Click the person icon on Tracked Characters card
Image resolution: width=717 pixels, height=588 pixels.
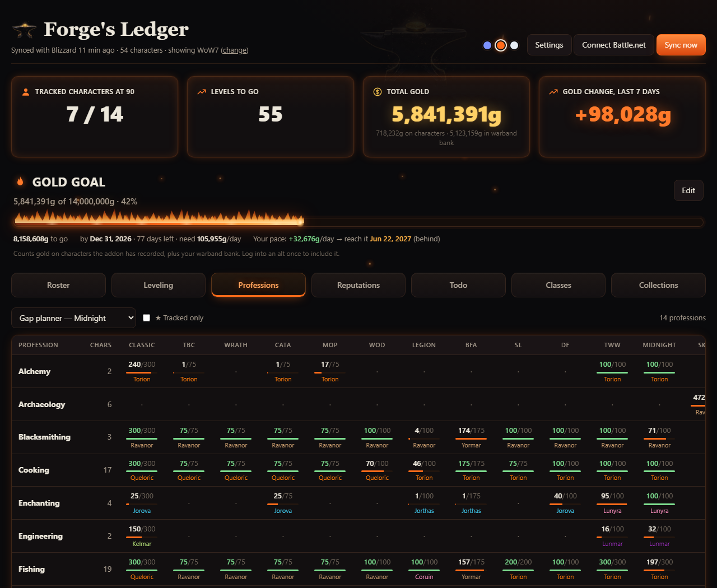point(26,92)
